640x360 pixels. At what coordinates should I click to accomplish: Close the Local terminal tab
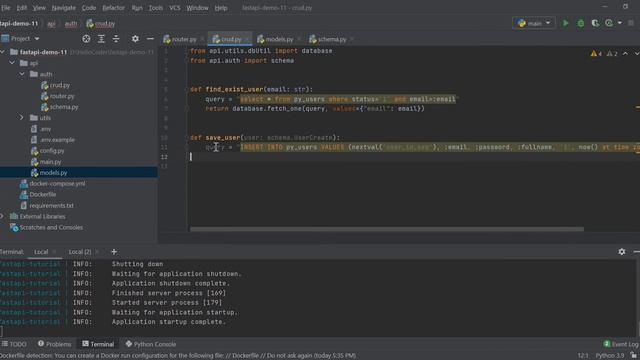coord(54,252)
